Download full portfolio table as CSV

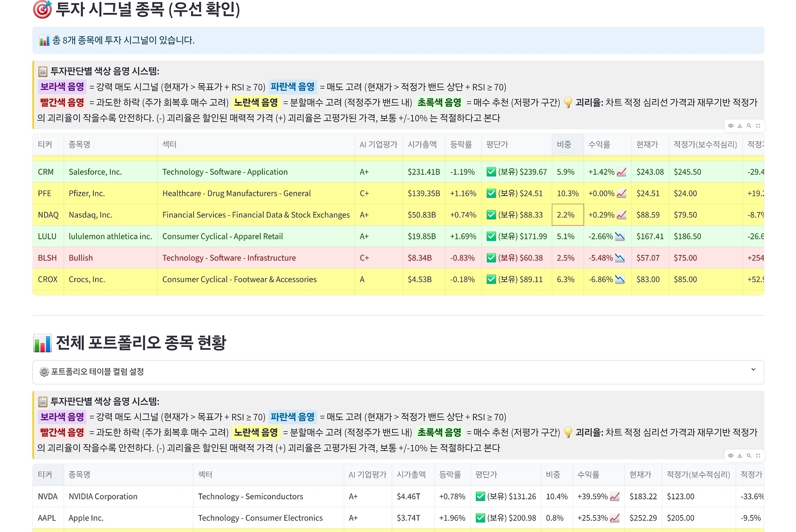tap(740, 455)
